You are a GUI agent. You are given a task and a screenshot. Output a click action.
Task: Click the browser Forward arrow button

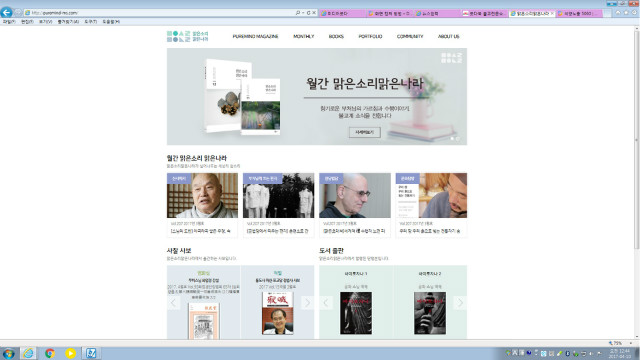(x=17, y=13)
